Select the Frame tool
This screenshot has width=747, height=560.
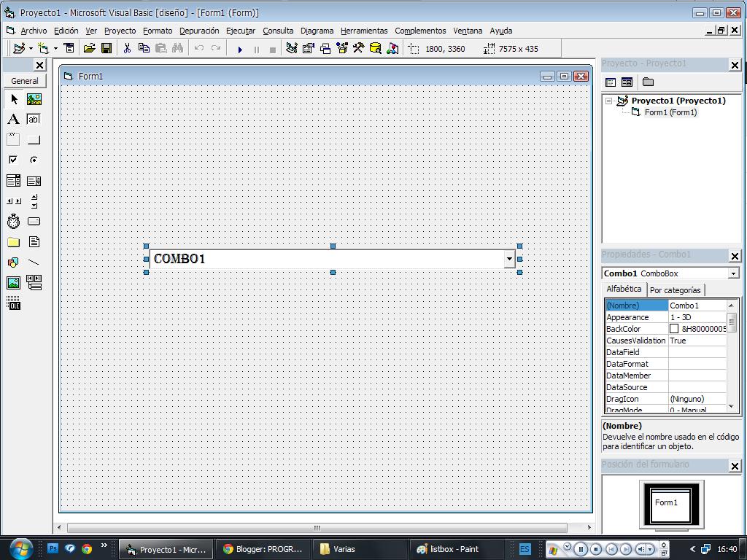pos(14,139)
